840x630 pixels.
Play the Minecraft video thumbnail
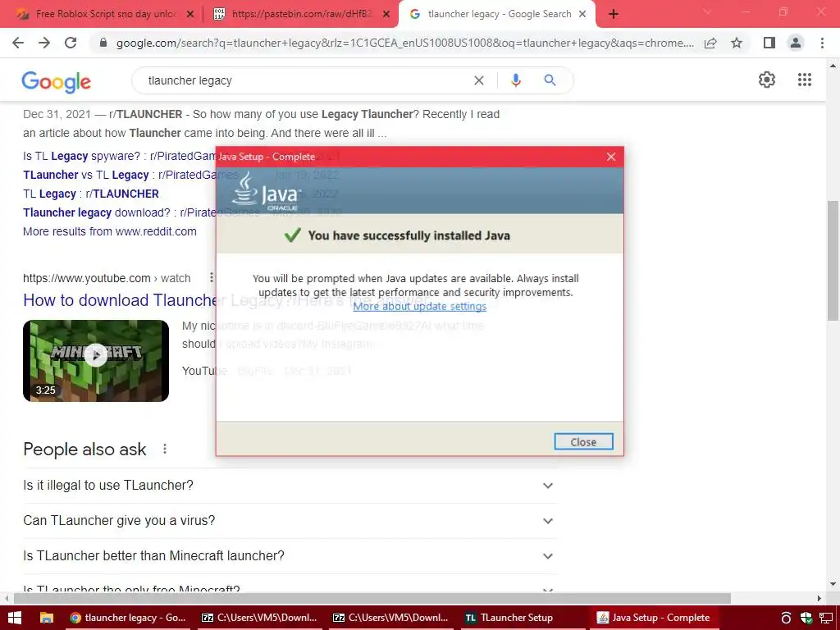tap(96, 361)
